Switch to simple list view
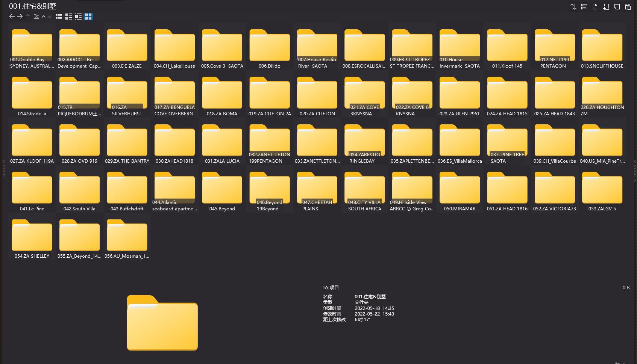Screen dimensions: 637x364 59,17
